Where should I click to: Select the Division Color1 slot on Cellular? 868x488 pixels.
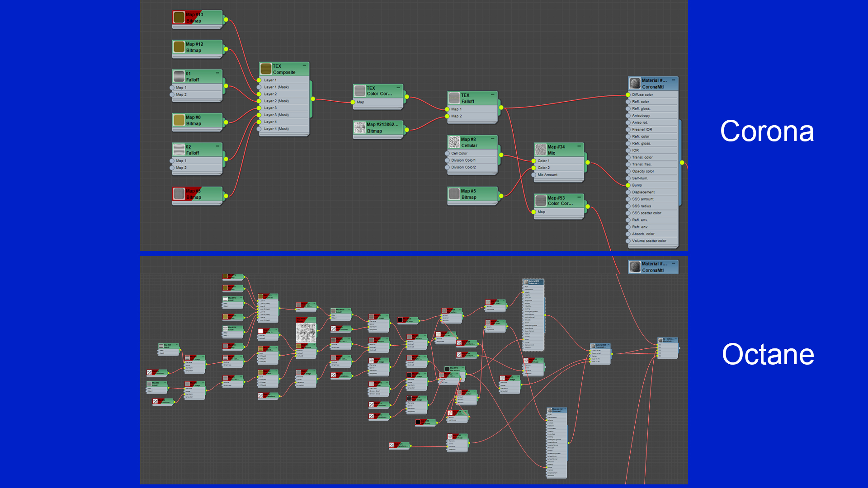[463, 160]
